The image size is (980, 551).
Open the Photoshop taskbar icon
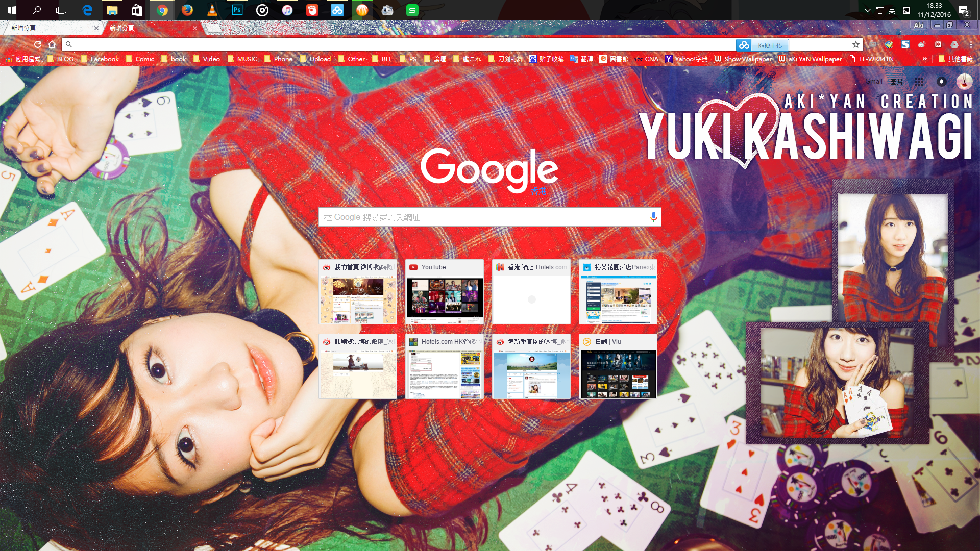click(x=237, y=10)
